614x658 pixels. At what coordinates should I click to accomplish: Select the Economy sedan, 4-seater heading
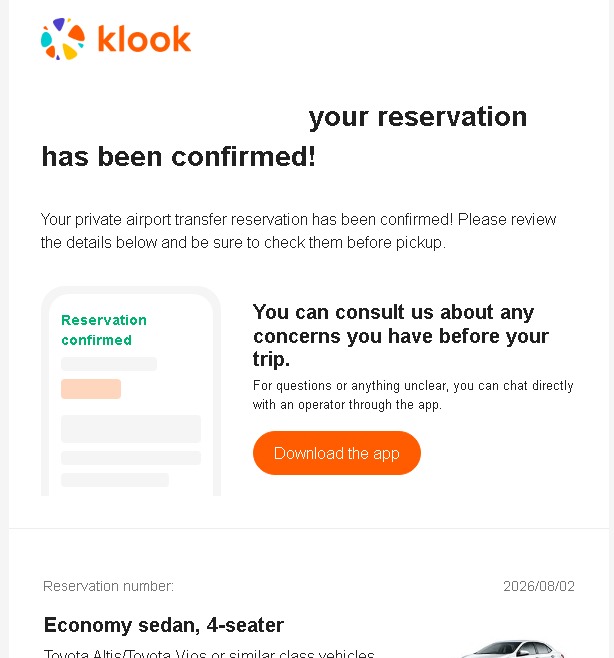pos(164,625)
